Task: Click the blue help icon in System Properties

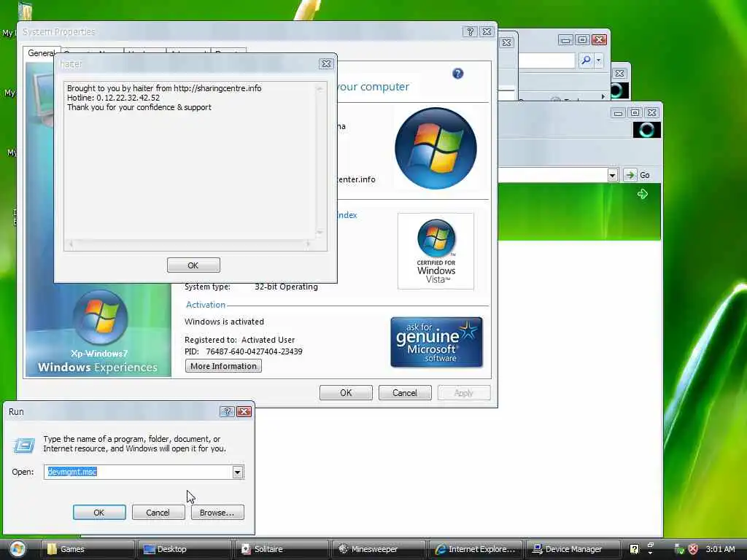Action: point(458,74)
